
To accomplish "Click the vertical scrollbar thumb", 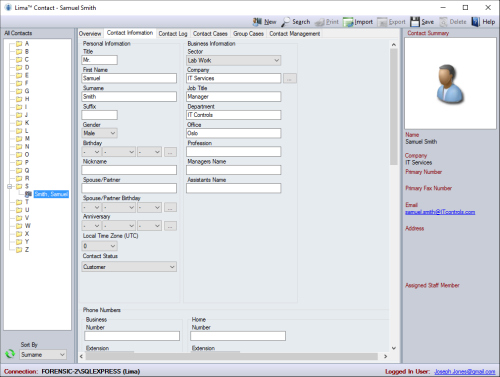I will tap(394, 107).
